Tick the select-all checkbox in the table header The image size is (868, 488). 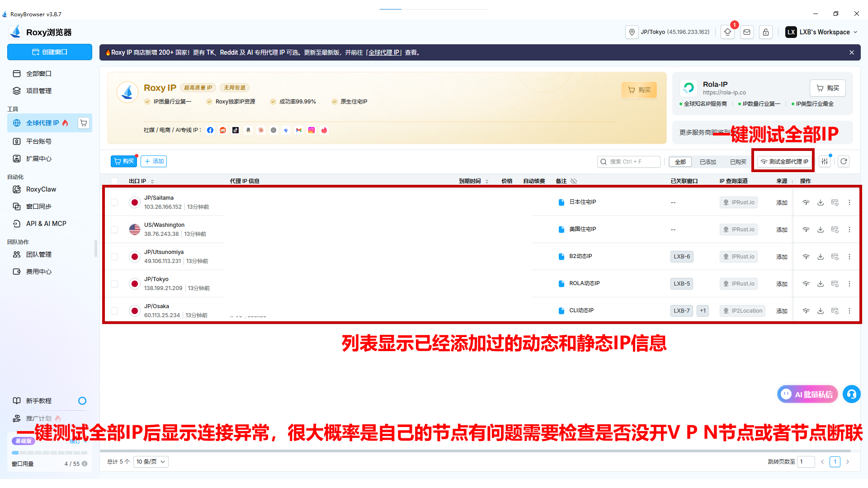tap(114, 181)
